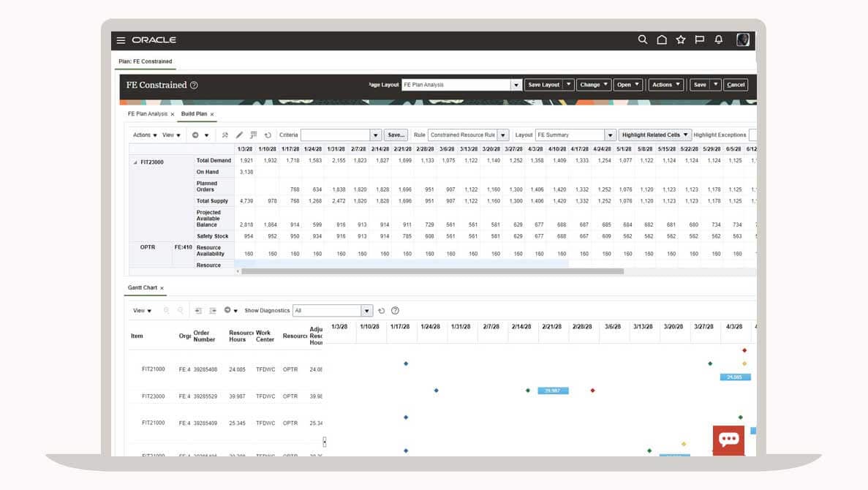Show notifications with the bell icon
Screen dimensions: 868x490
point(719,40)
